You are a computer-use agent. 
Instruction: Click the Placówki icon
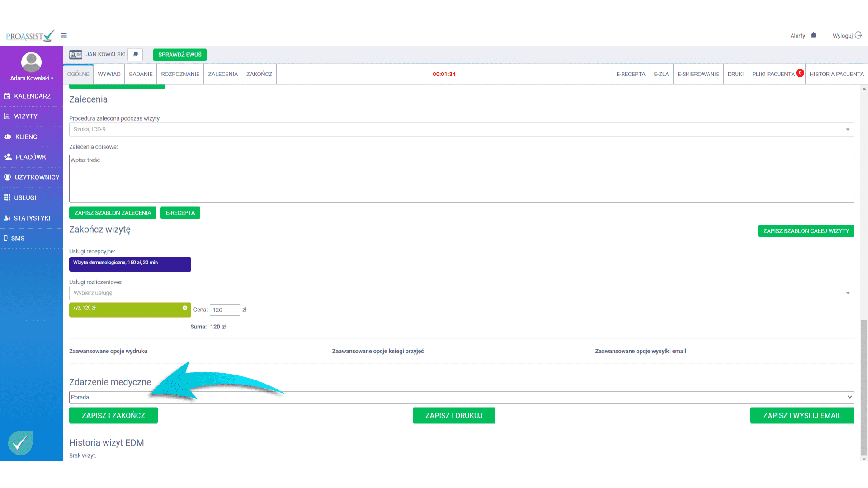click(8, 157)
